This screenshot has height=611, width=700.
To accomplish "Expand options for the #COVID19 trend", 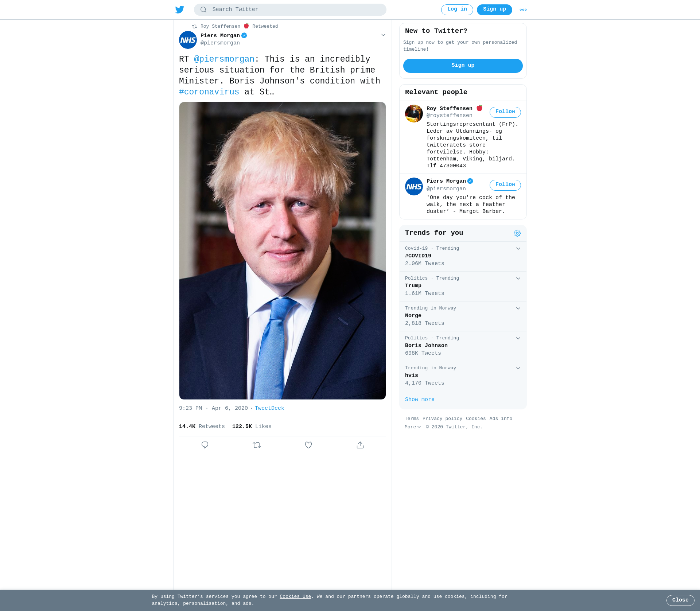I will click(518, 249).
